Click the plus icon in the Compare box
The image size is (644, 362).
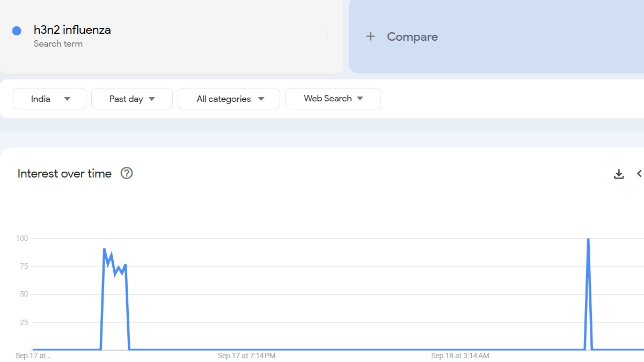pos(370,36)
